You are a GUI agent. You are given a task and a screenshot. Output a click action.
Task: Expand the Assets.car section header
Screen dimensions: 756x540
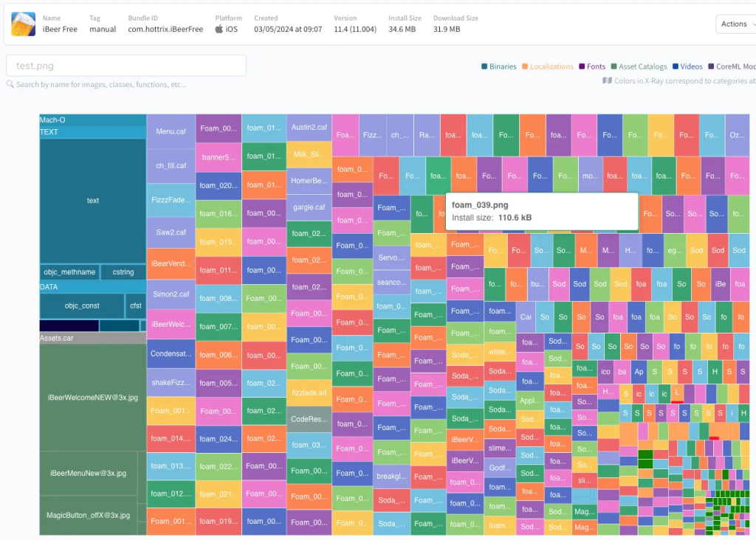[92, 338]
